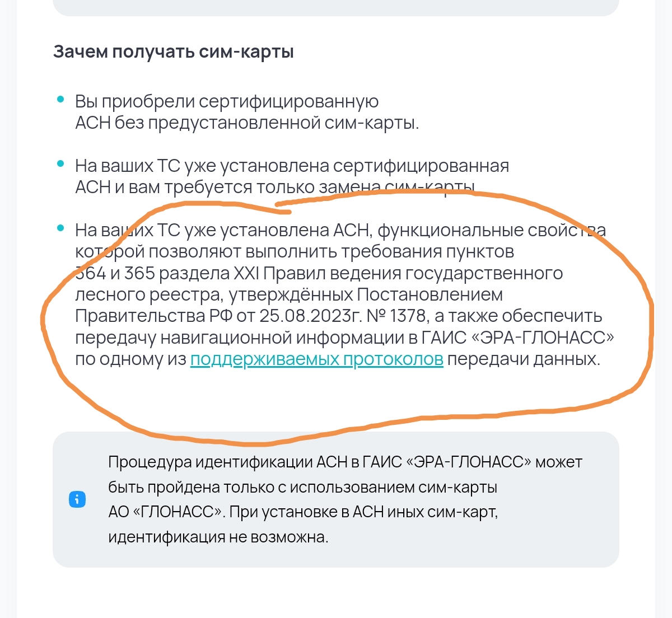Click the bullet dot before «Вы приобрели»
The width and height of the screenshot is (672, 618).
coord(60,100)
